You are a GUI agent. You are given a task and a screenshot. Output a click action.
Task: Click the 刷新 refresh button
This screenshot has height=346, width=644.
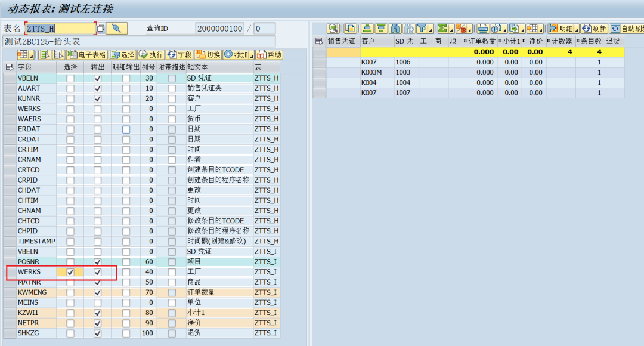(x=595, y=29)
